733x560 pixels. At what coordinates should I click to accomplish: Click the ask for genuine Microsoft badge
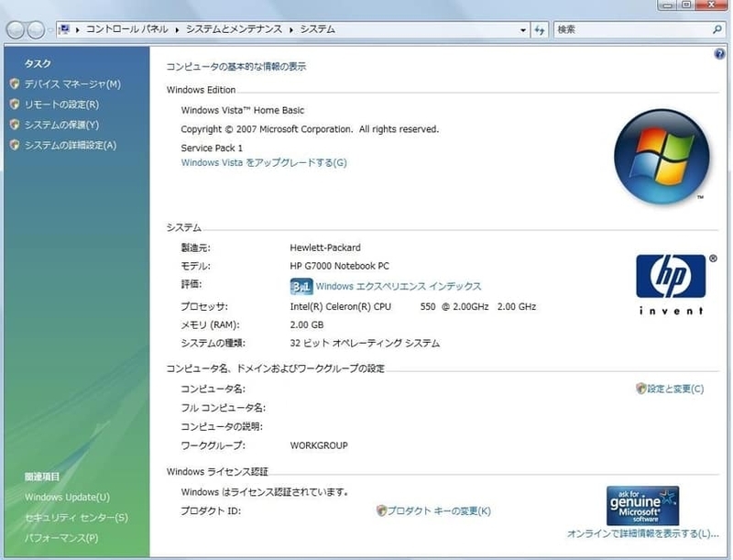point(643,506)
